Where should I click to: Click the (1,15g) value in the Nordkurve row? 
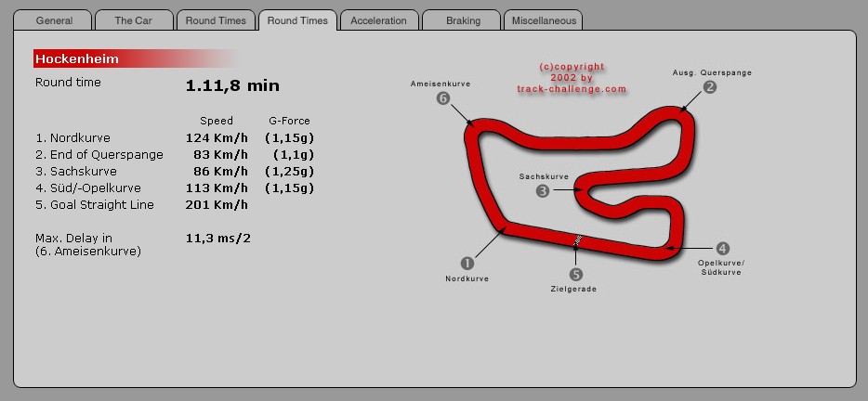(x=290, y=137)
